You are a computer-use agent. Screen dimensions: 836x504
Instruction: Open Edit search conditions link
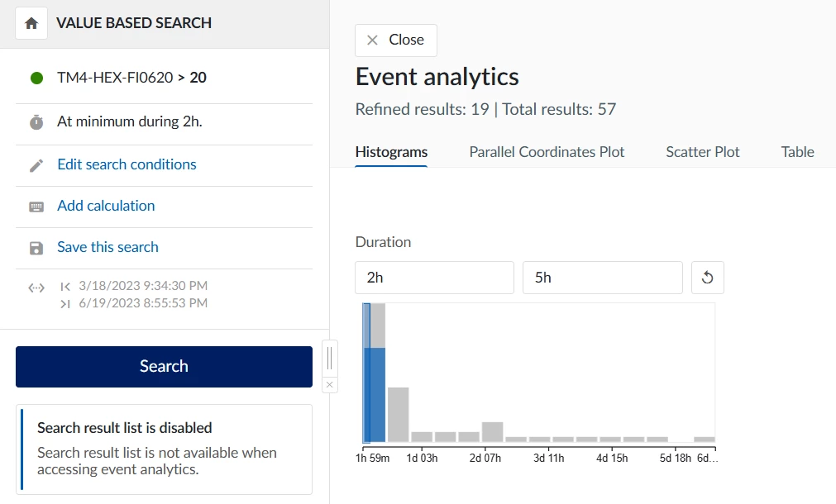tap(127, 164)
